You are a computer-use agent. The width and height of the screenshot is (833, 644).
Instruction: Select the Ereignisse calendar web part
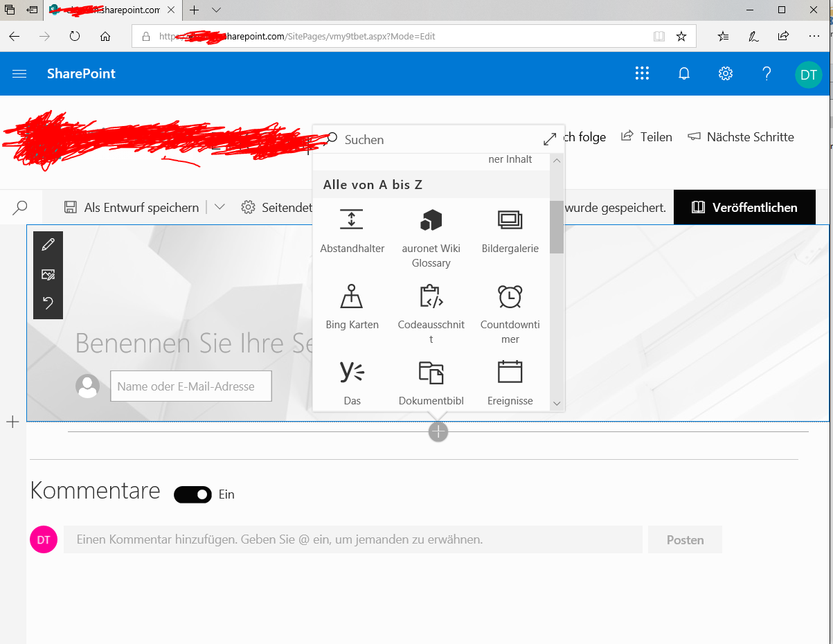pos(510,382)
